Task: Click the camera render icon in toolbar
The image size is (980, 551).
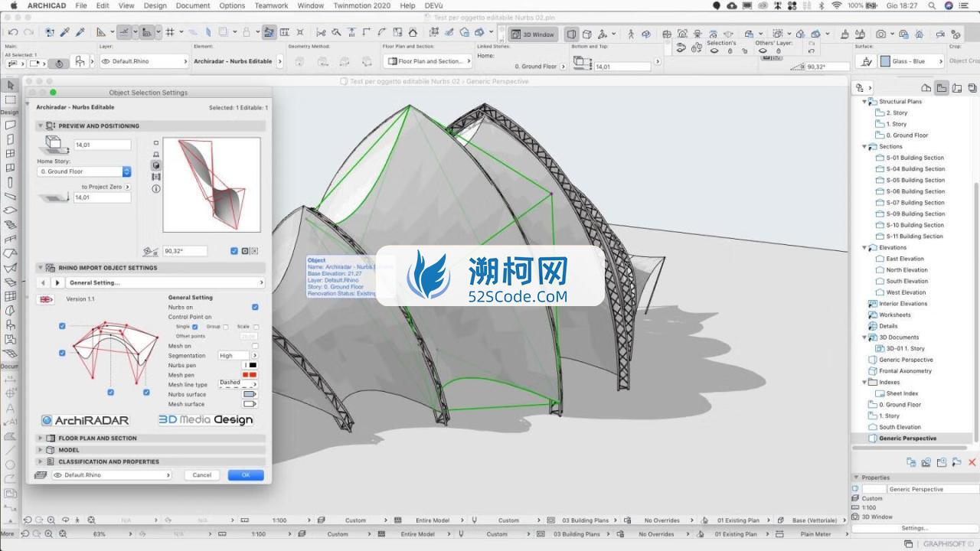Action: click(x=881, y=34)
